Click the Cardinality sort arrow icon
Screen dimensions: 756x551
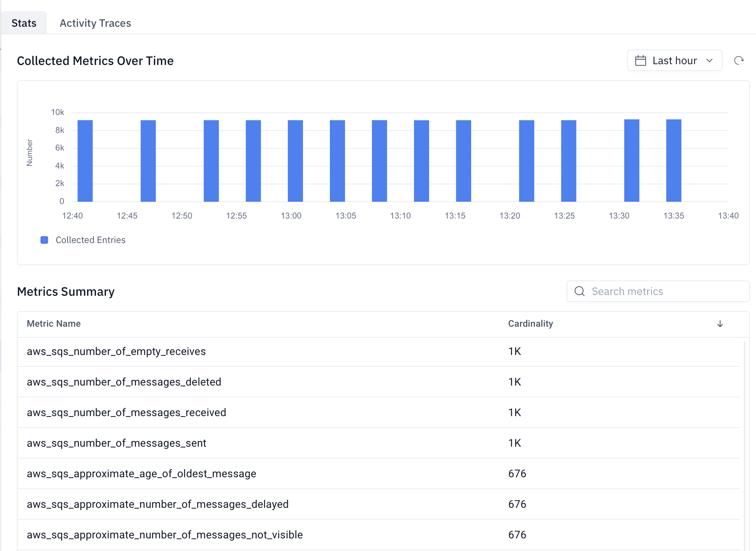pos(720,324)
